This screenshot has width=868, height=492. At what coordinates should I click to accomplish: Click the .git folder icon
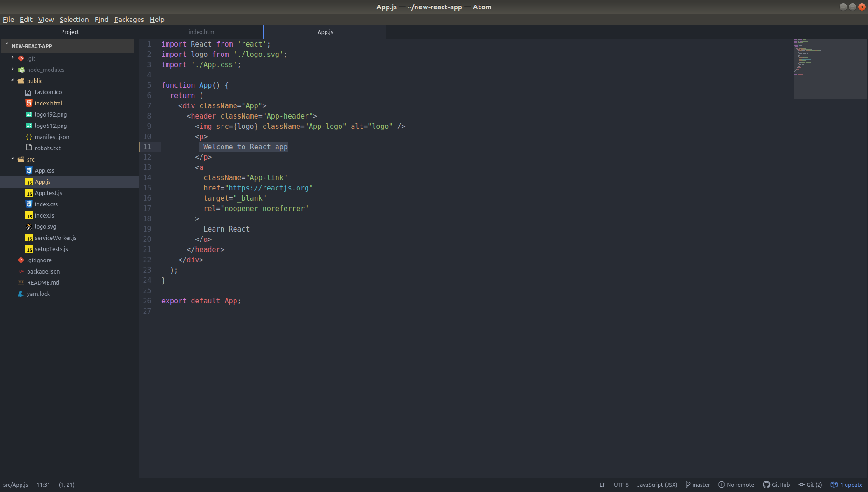(21, 58)
